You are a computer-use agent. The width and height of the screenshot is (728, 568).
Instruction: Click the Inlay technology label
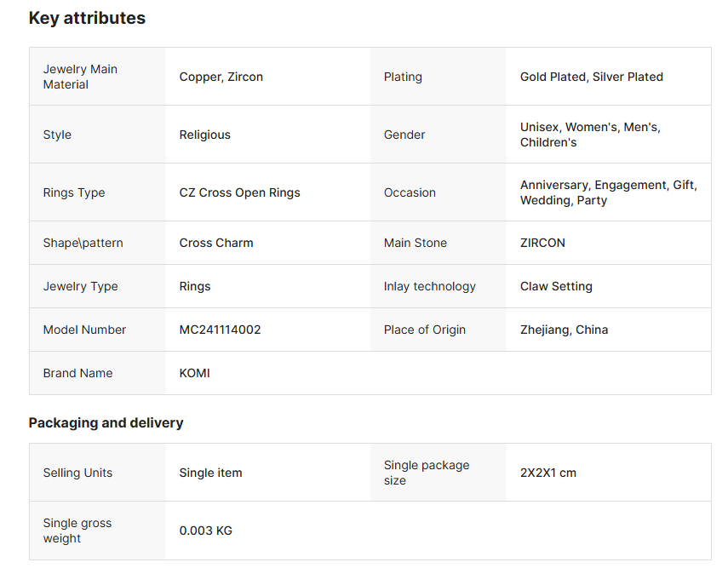click(429, 286)
